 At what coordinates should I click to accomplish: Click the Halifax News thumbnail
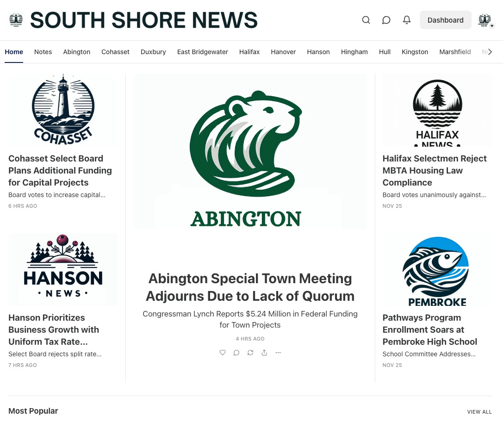tap(437, 110)
